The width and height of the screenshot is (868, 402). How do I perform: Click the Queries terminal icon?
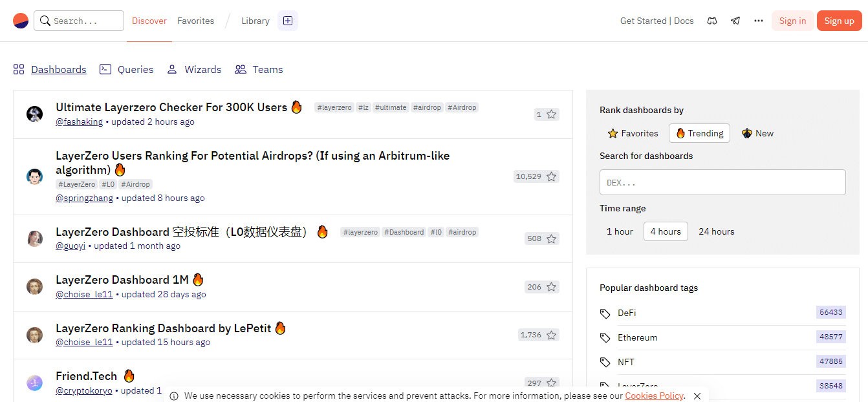[105, 69]
